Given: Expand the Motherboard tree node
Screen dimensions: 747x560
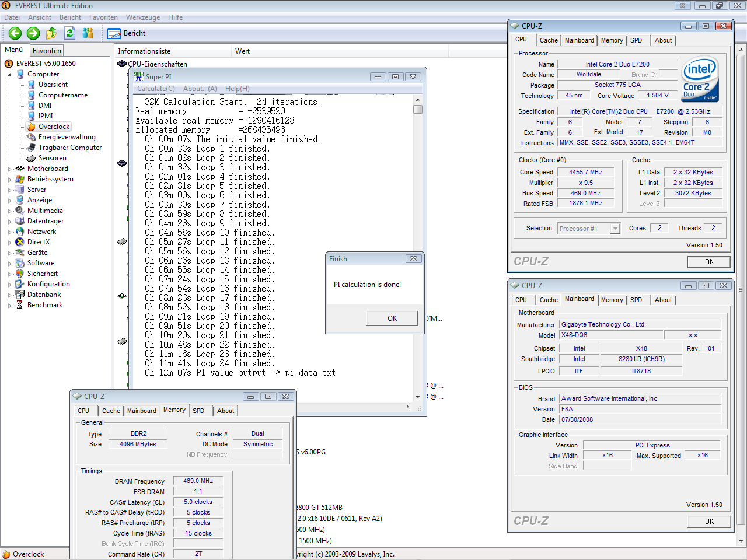Looking at the screenshot, I should pos(9,169).
